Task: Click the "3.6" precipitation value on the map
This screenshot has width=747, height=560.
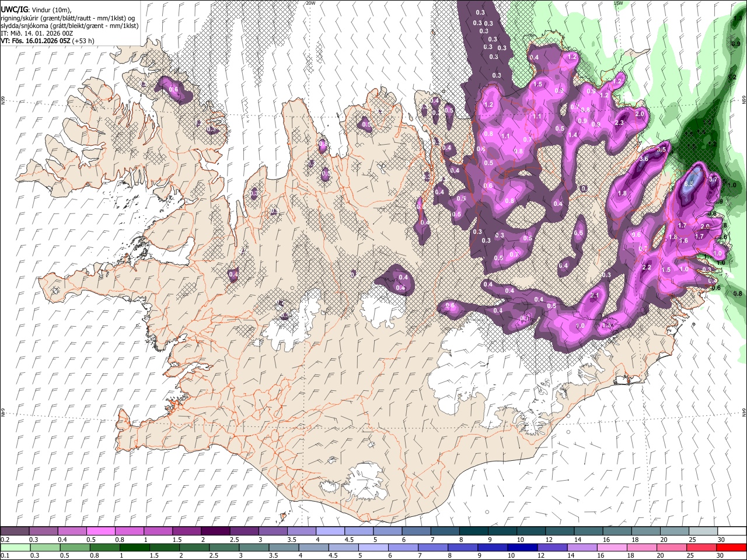Action: click(x=644, y=159)
